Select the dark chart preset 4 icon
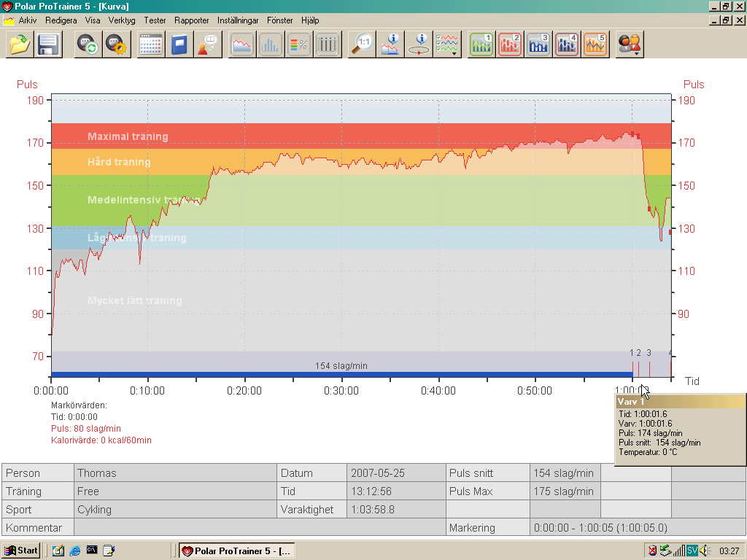The image size is (747, 560). tap(568, 44)
